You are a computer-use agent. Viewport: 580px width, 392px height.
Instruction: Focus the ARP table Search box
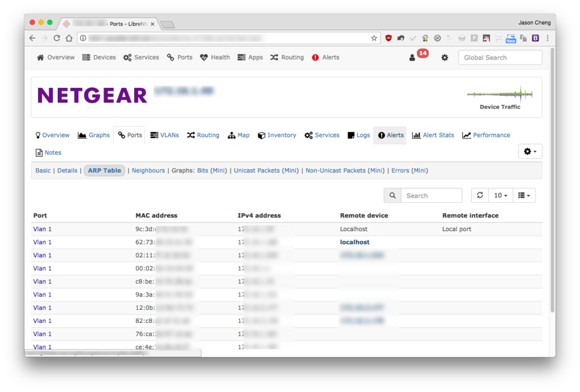pyautogui.click(x=431, y=195)
